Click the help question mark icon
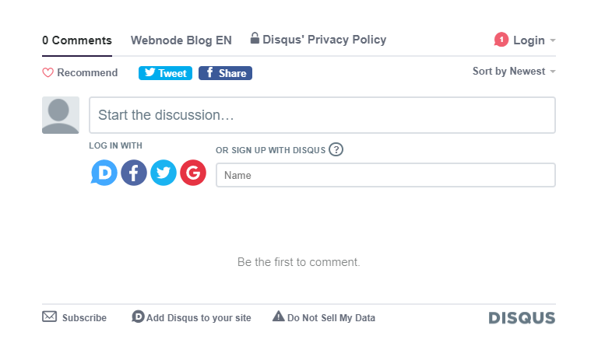 [x=336, y=149]
